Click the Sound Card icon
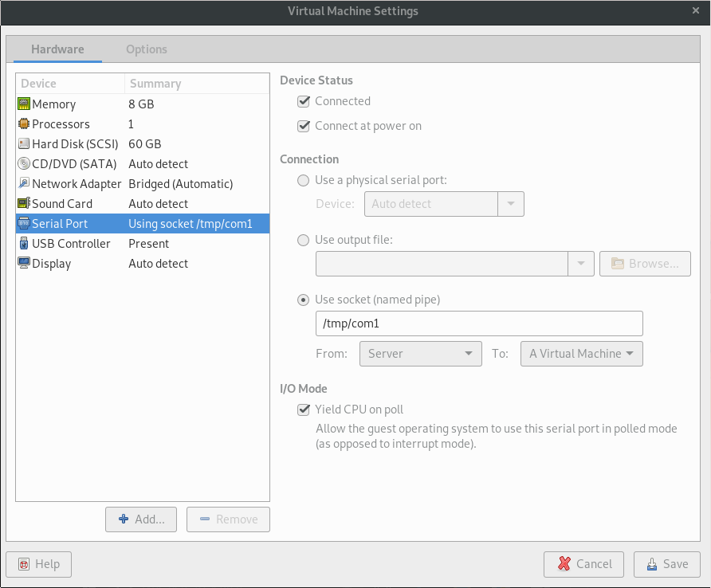Viewport: 711px width, 588px height. click(24, 204)
